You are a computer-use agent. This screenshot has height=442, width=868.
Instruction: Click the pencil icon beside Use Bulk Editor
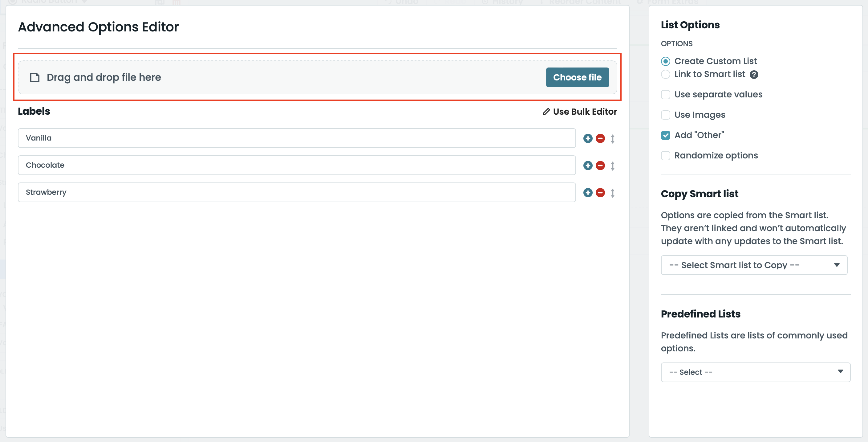pos(546,112)
